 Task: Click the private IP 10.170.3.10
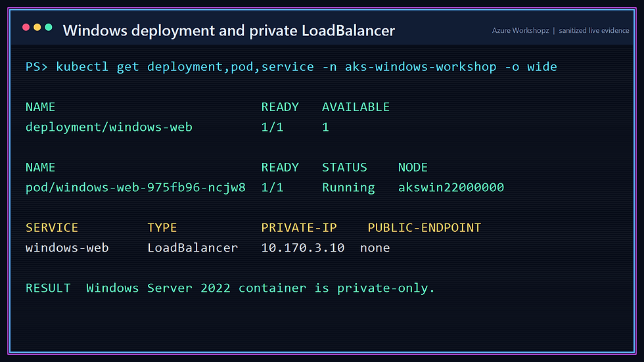[x=303, y=248]
